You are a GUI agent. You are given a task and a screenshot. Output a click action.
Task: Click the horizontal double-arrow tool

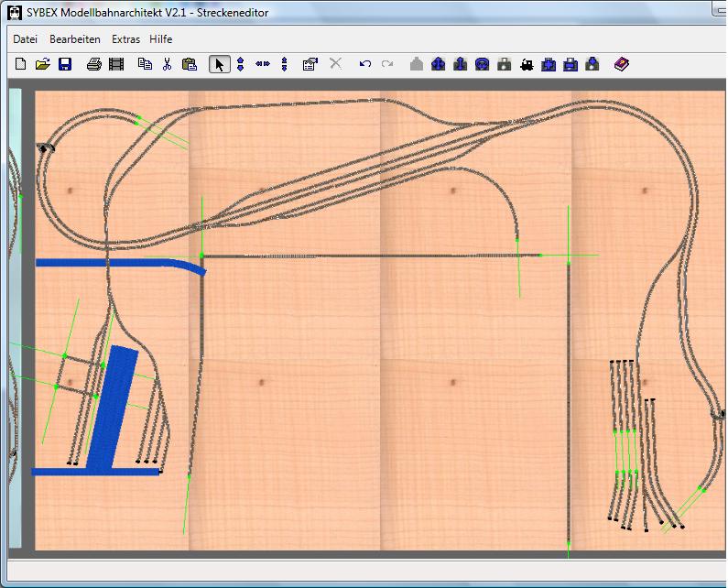(x=263, y=64)
